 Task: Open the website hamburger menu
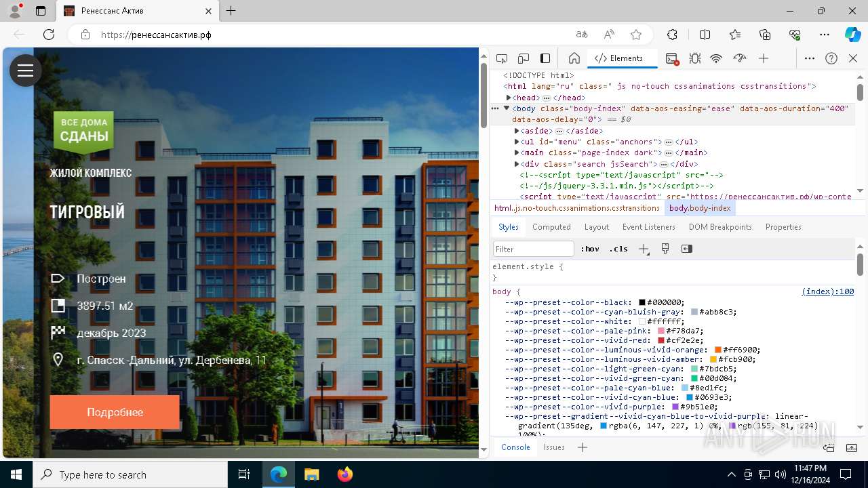pos(26,70)
